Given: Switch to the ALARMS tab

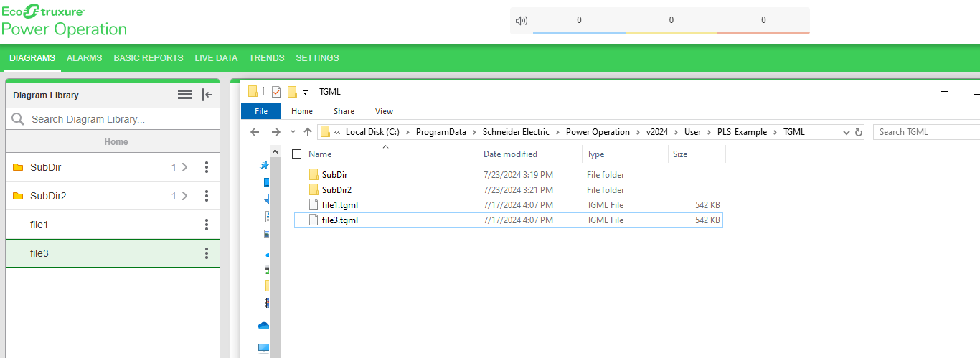Looking at the screenshot, I should tap(85, 58).
